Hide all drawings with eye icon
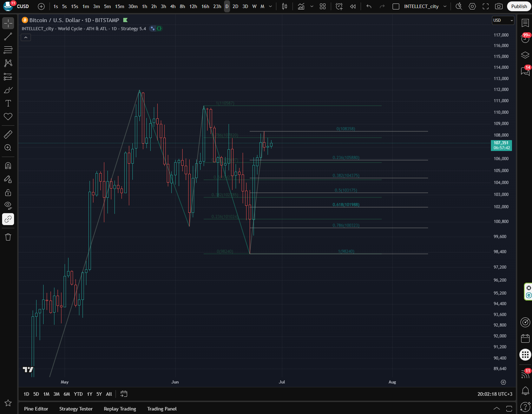532x414 pixels. [x=8, y=205]
